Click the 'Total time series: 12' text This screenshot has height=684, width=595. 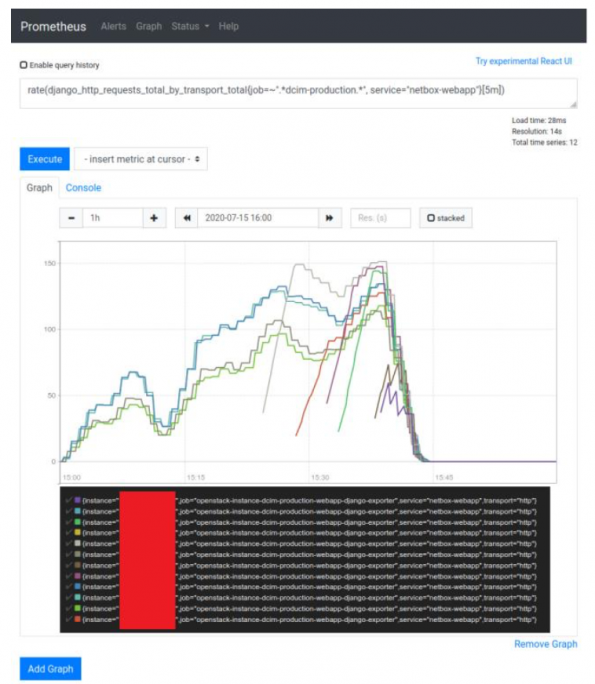(544, 142)
